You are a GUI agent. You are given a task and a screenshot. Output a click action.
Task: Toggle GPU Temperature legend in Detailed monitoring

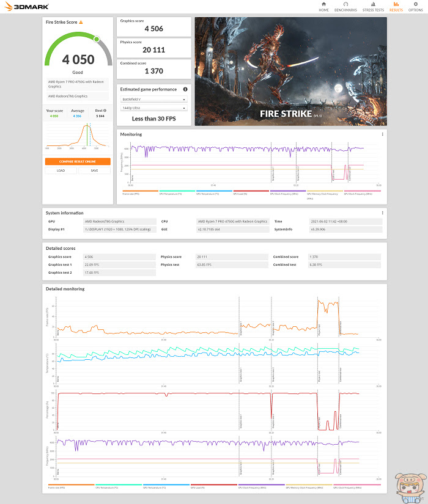point(166,486)
